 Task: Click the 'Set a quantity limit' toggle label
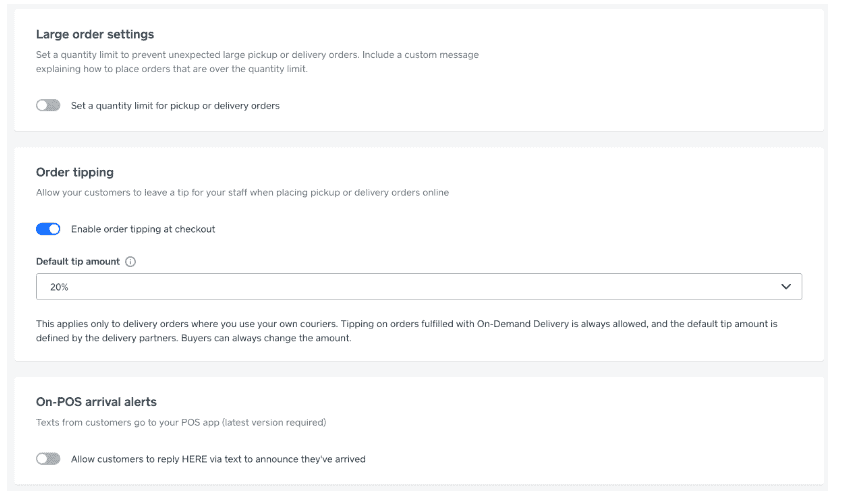click(x=175, y=106)
